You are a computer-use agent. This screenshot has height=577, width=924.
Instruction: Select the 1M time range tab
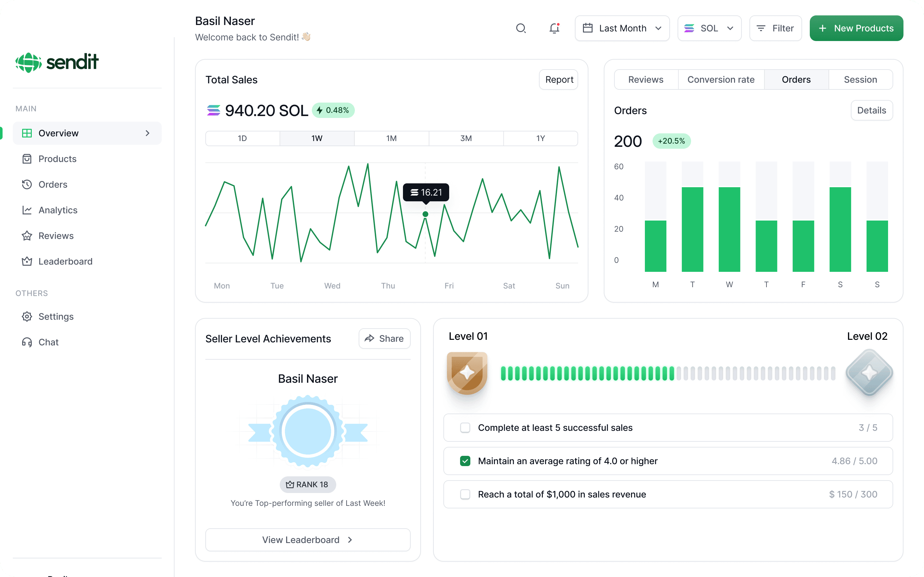391,138
